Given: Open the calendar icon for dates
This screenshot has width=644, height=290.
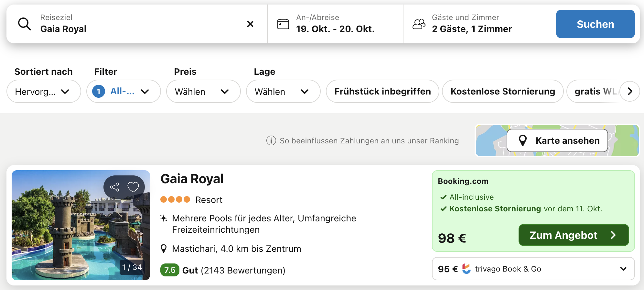Looking at the screenshot, I should tap(283, 24).
